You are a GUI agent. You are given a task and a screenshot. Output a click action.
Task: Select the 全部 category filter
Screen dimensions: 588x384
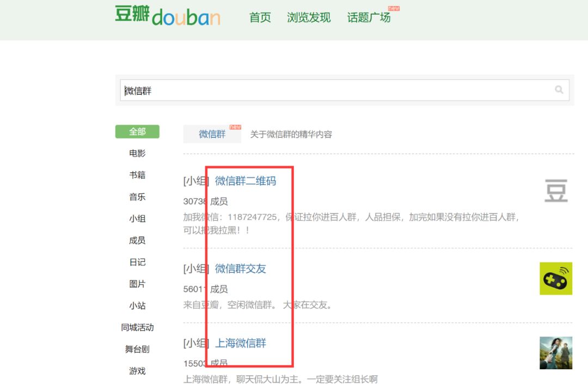[x=137, y=132]
